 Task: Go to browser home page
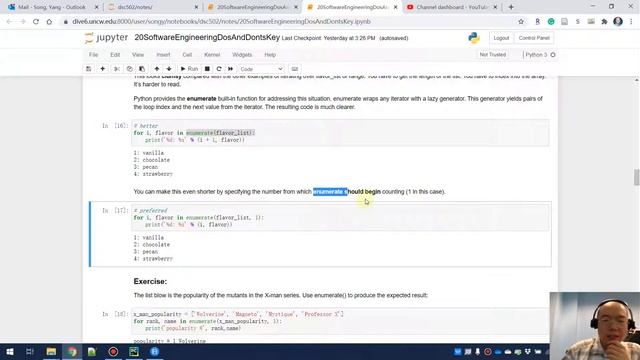click(x=49, y=22)
